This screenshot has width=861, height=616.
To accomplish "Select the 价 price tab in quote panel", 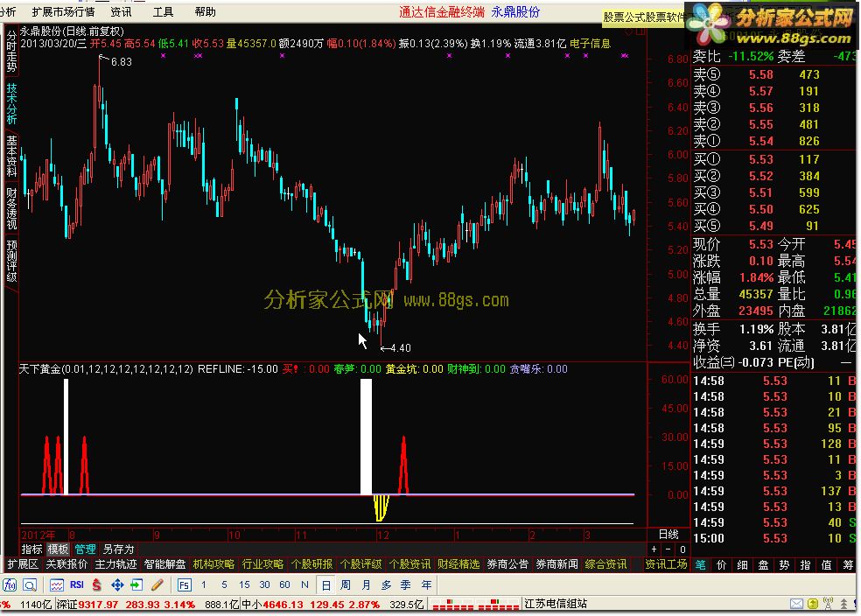I will pyautogui.click(x=722, y=565).
